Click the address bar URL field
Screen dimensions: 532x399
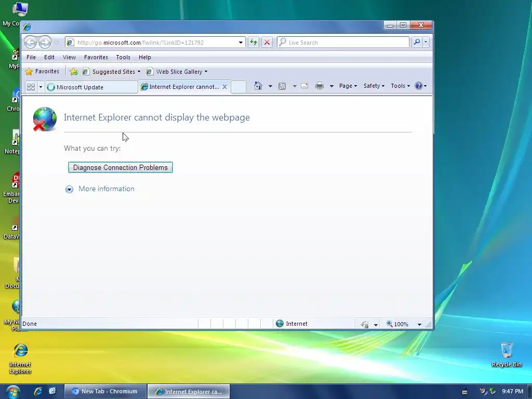tap(156, 43)
